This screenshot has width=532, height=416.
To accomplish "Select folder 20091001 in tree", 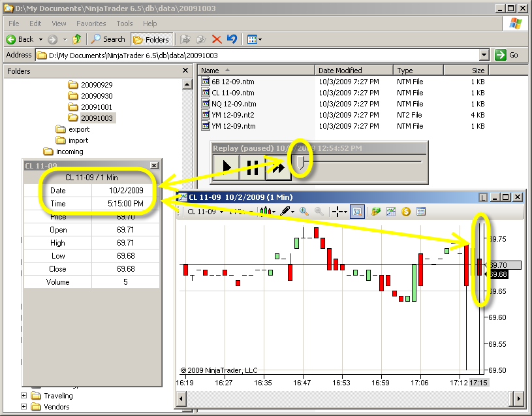I will [97, 107].
